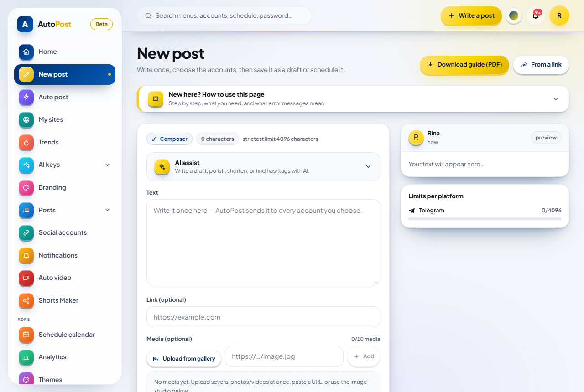
Task: Expand the Posts submenu chevron
Action: tap(107, 210)
